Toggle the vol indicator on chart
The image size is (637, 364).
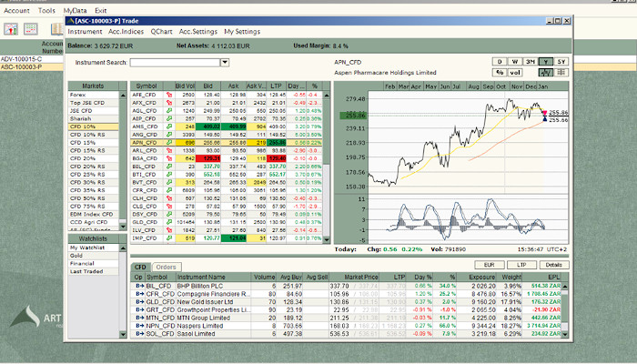[x=513, y=72]
